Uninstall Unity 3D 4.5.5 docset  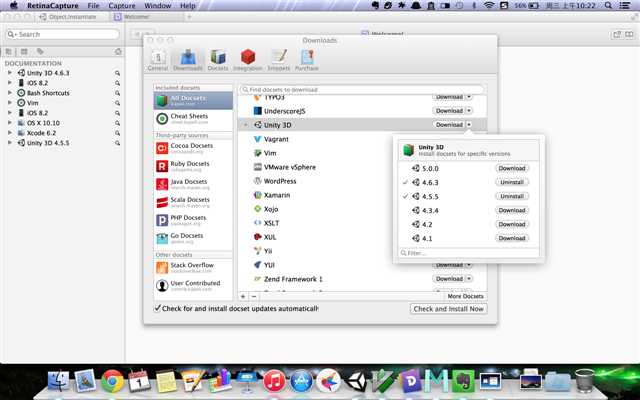[512, 196]
